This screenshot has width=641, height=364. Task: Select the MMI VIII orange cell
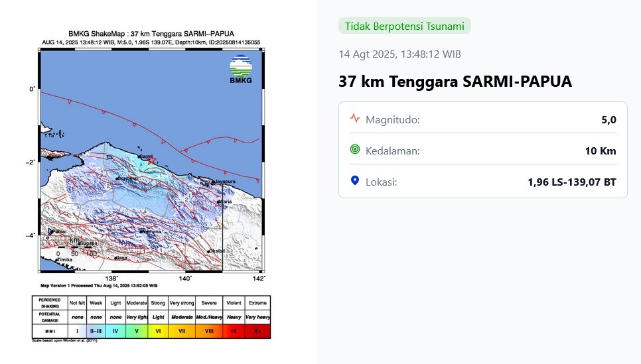pos(209,331)
